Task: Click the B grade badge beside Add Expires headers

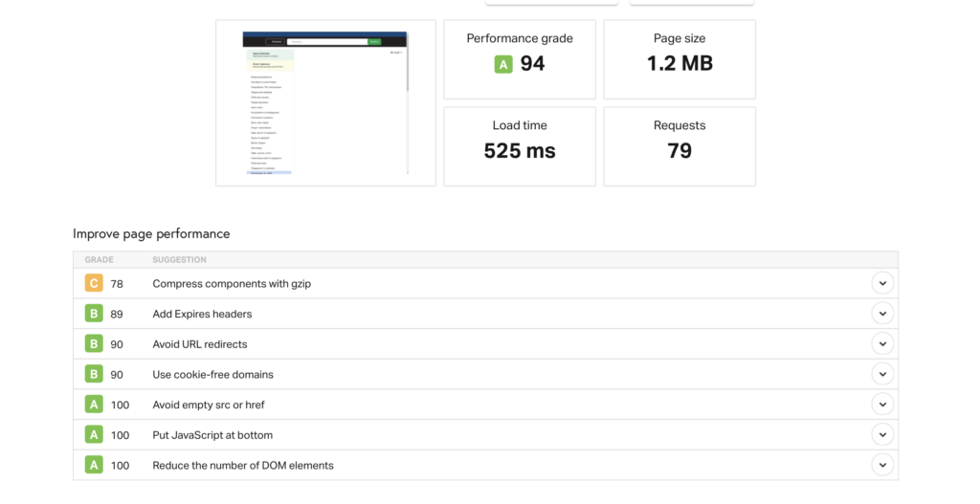Action: coord(94,314)
